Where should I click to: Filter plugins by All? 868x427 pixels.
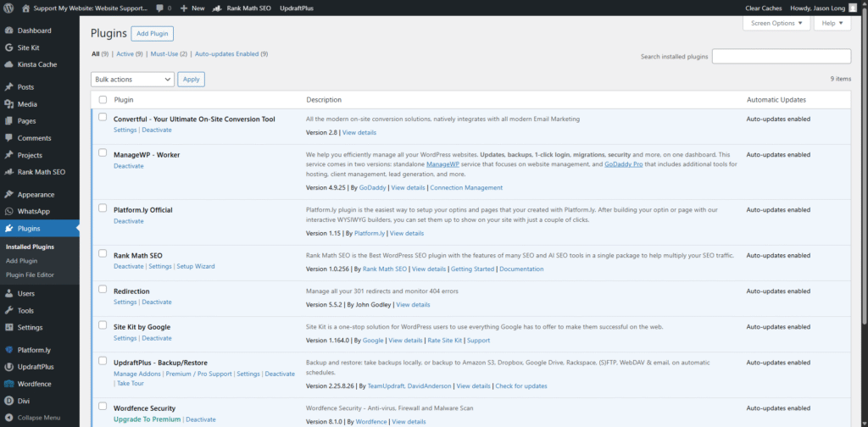[x=96, y=54]
